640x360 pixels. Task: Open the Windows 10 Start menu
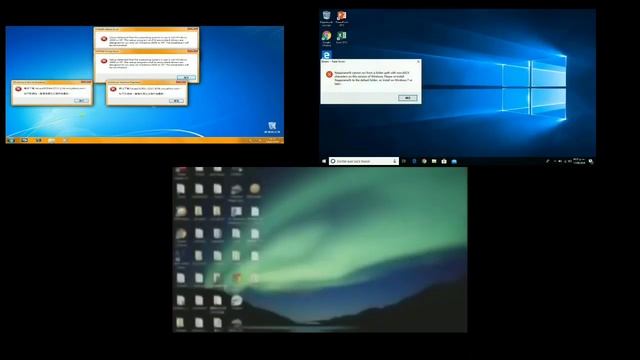click(324, 161)
